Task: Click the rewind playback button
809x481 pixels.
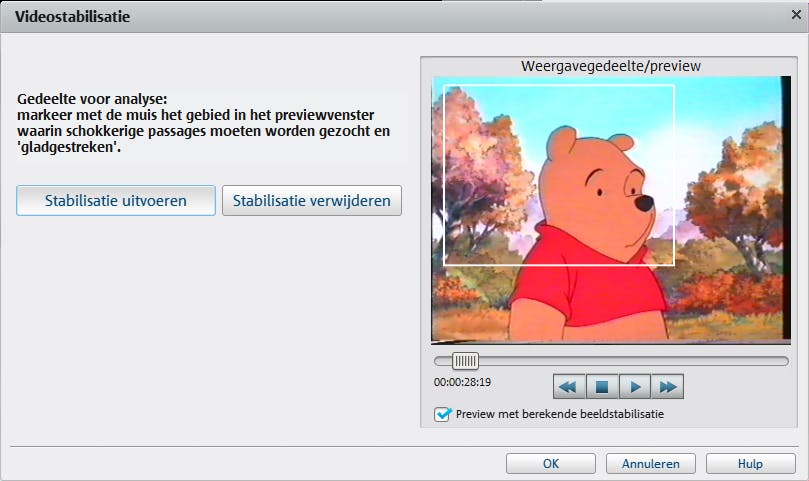Action: click(x=569, y=387)
